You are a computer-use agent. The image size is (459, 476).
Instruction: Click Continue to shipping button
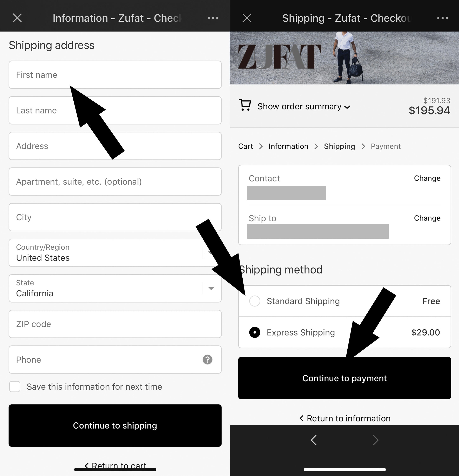(115, 425)
